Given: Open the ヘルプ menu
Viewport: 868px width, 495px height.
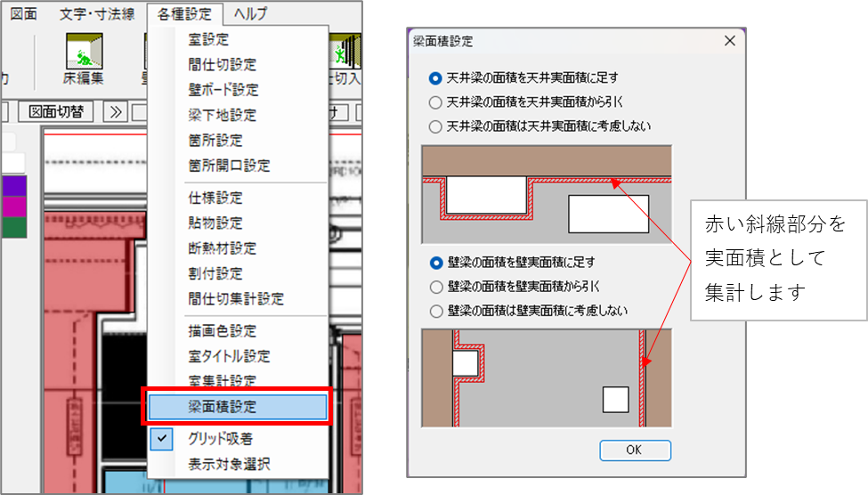Looking at the screenshot, I should 250,14.
